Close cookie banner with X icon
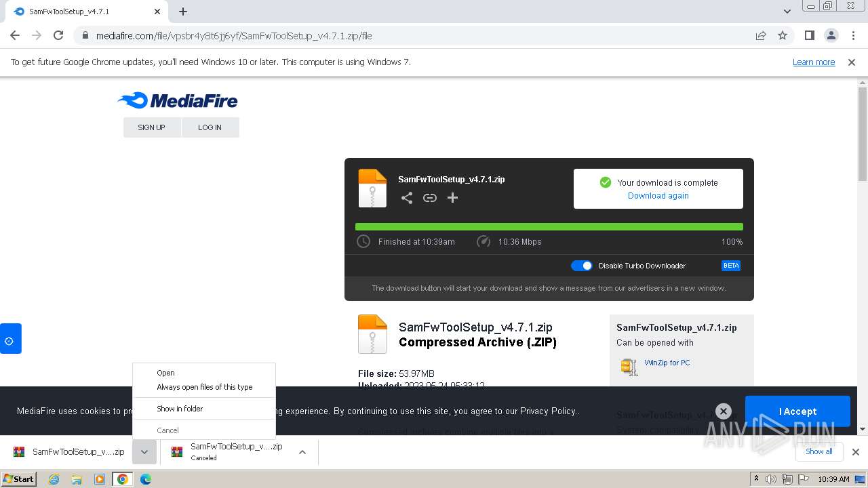This screenshot has width=868, height=488. 724,411
